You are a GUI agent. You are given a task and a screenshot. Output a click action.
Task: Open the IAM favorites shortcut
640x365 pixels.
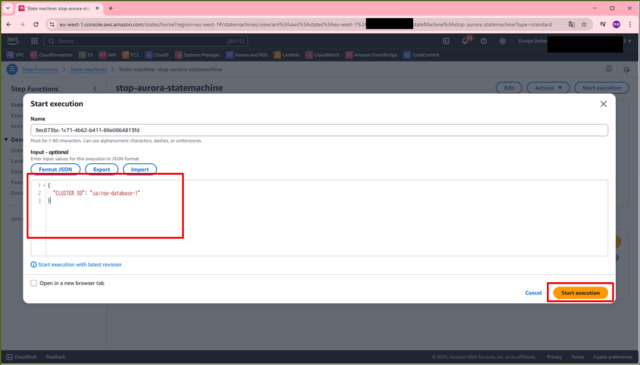coord(108,55)
